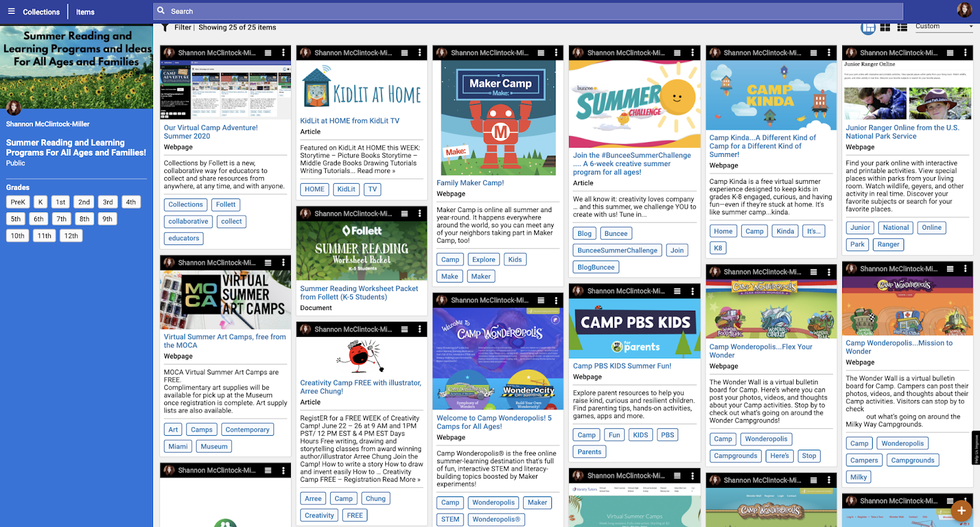The width and height of the screenshot is (980, 527).
Task: Click list icon on Camp Wonderopolis Mission to Wonder card
Action: [950, 268]
